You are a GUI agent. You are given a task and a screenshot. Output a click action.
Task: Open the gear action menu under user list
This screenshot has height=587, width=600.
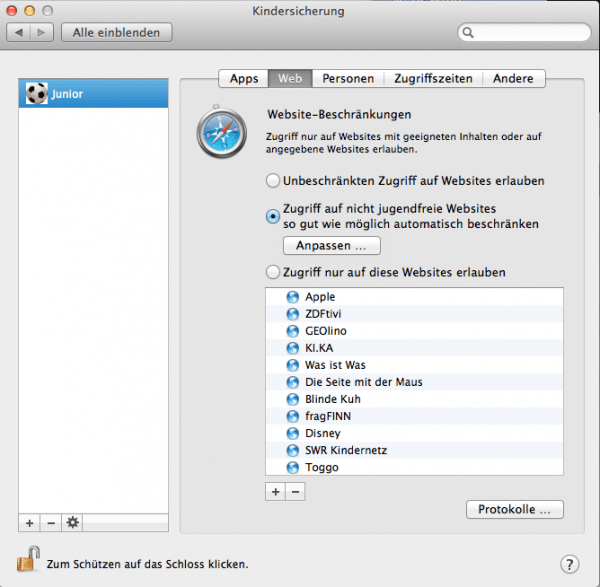point(72,523)
